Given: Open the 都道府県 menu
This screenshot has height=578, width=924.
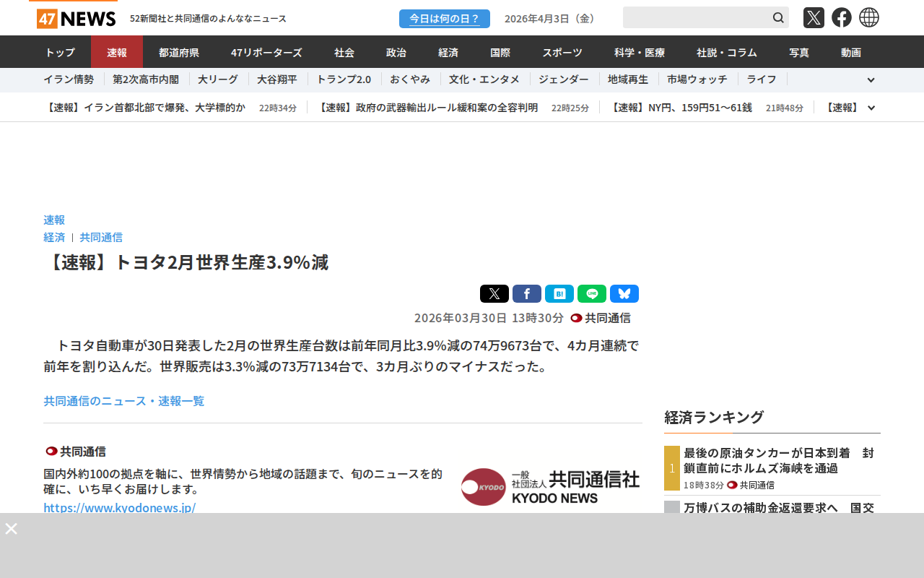Looking at the screenshot, I should tap(179, 52).
